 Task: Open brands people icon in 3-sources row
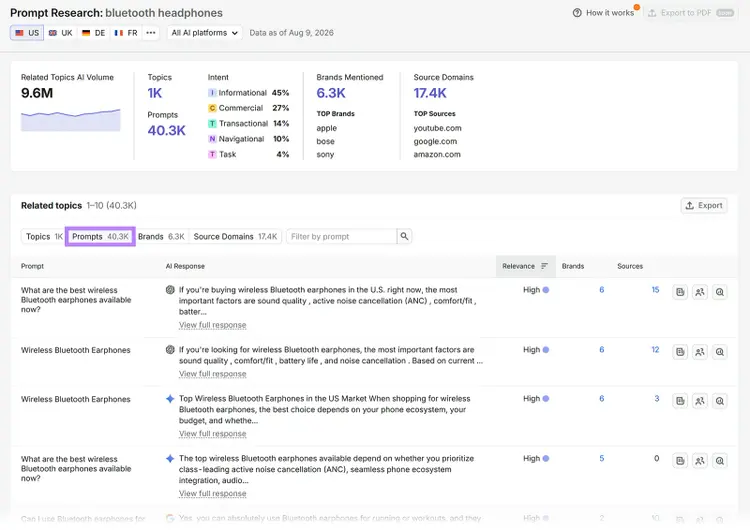pos(700,401)
